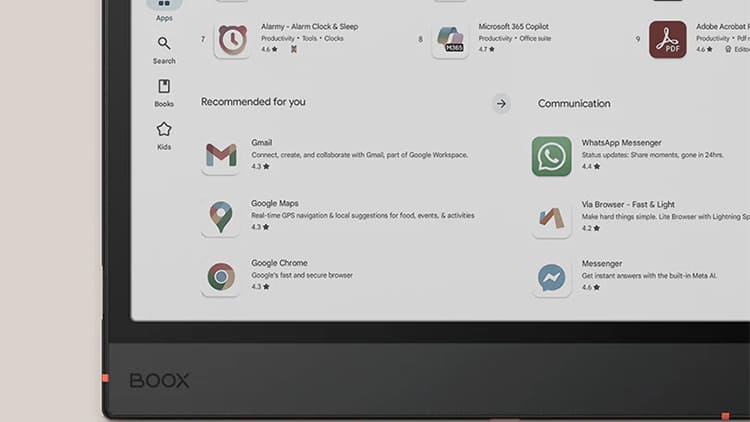The image size is (750, 422).
Task: Select the Apps tab in sidebar
Action: (x=164, y=9)
